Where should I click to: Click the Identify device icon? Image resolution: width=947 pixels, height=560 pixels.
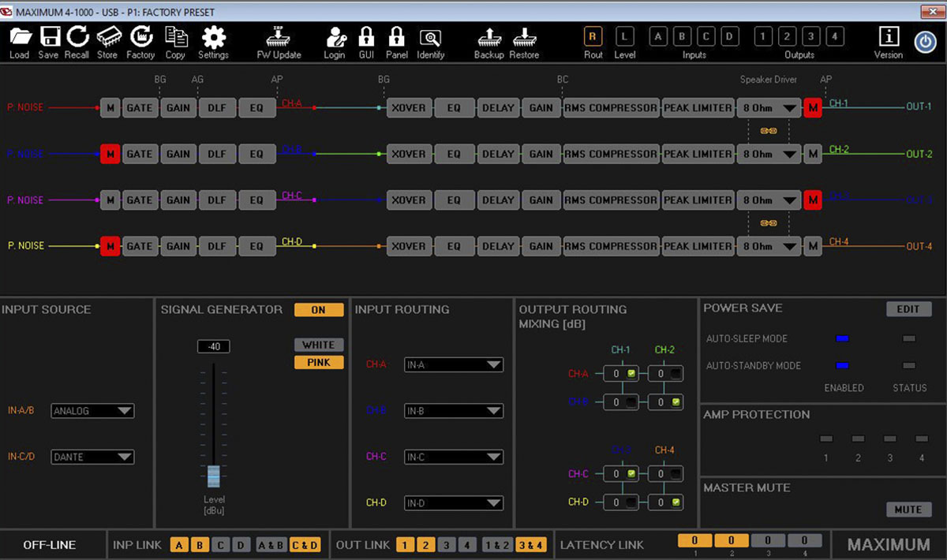pyautogui.click(x=430, y=37)
